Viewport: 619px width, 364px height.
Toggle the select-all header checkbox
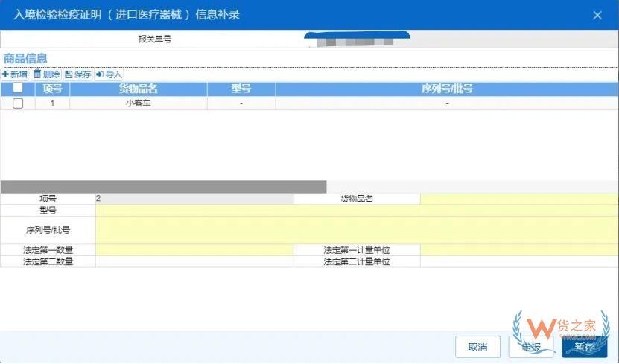[18, 88]
